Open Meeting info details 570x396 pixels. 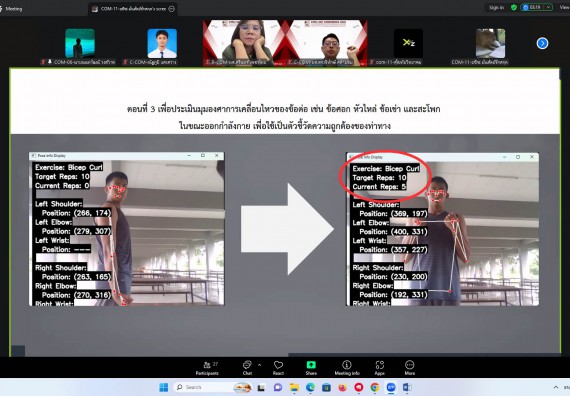(347, 368)
